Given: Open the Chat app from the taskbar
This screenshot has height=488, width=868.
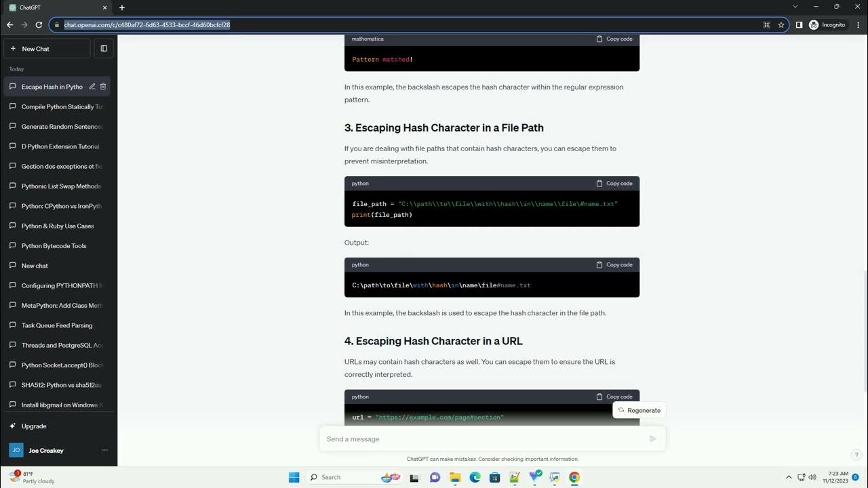Looking at the screenshot, I should (435, 477).
